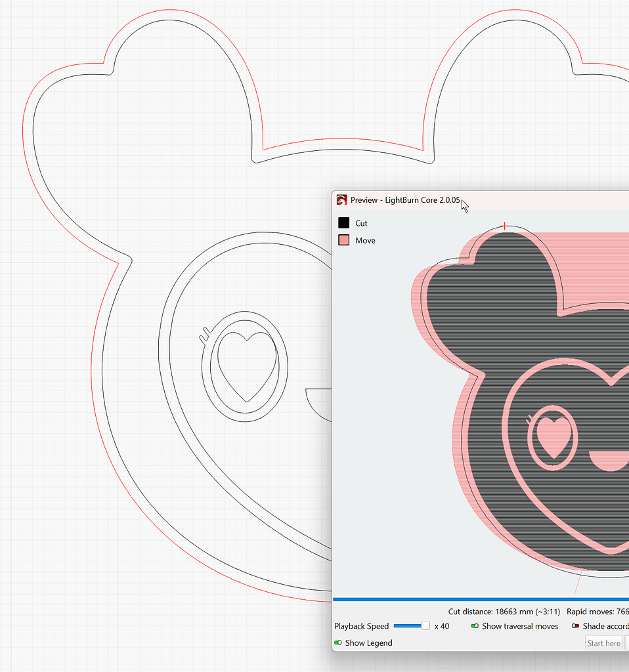The height and width of the screenshot is (672, 629).
Task: Click the blue preview progress bar
Action: click(481, 600)
